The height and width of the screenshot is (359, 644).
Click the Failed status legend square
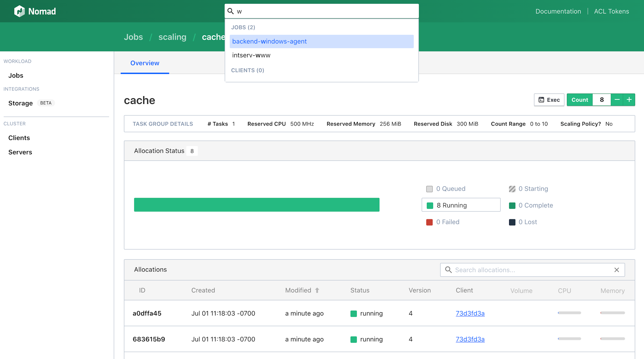(430, 222)
